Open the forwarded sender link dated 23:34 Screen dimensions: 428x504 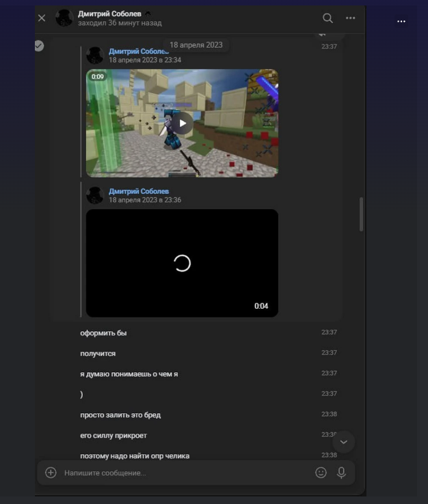click(138, 51)
